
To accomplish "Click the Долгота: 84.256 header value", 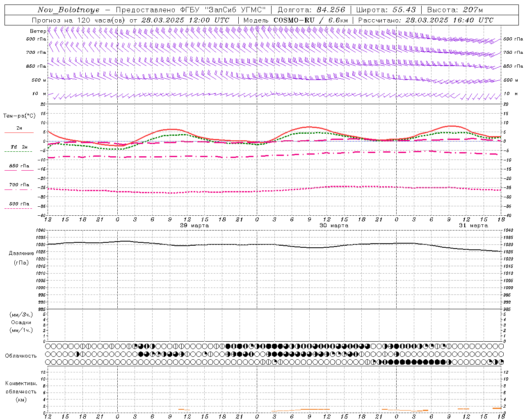I will (311, 10).
